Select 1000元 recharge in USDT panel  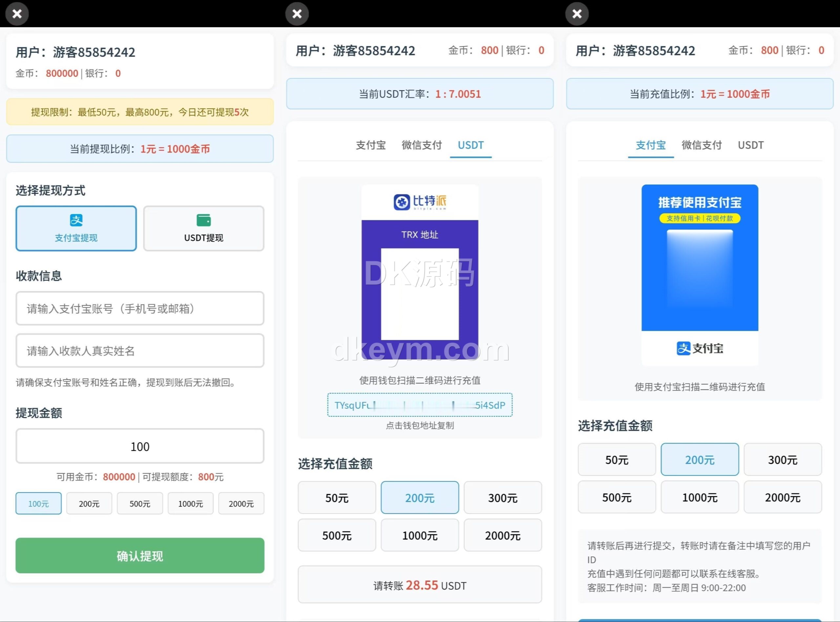tap(420, 535)
